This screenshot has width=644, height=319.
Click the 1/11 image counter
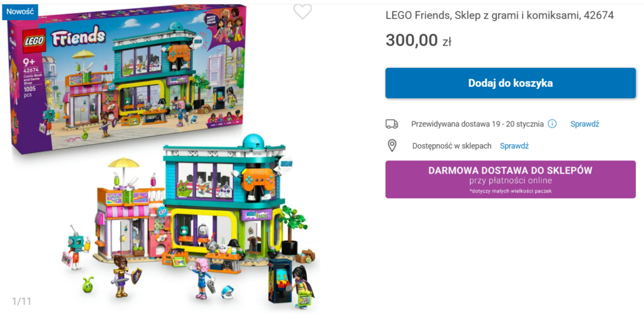pyautogui.click(x=22, y=301)
